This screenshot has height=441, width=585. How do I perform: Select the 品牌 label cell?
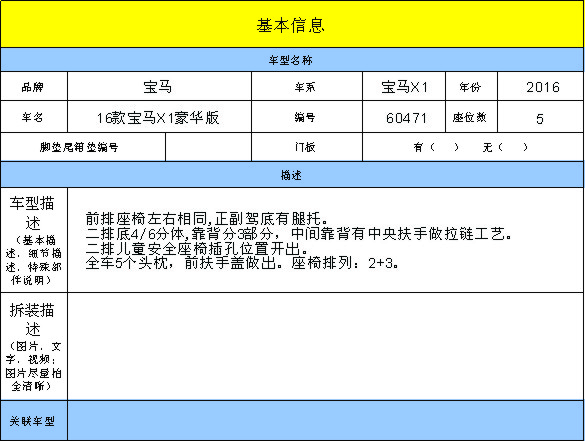[x=34, y=87]
